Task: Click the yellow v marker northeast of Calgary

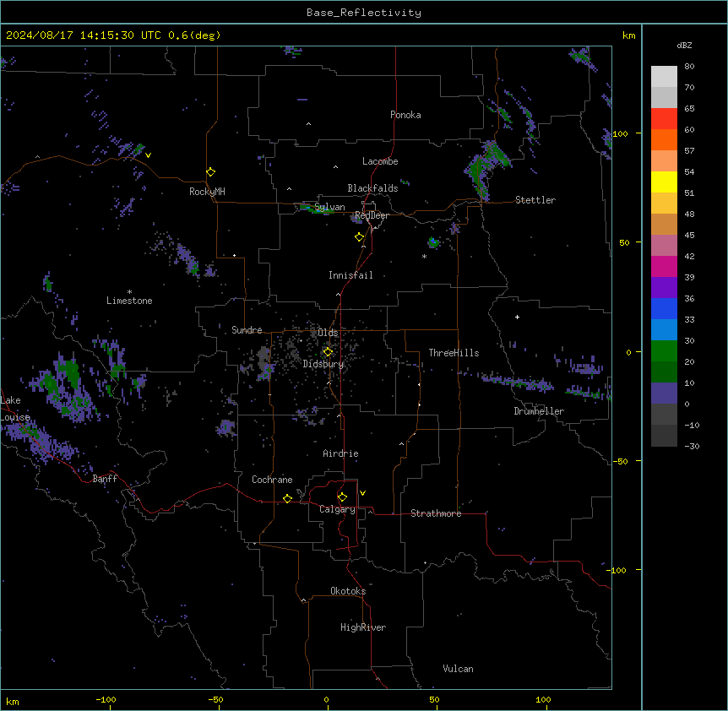Action: point(362,493)
